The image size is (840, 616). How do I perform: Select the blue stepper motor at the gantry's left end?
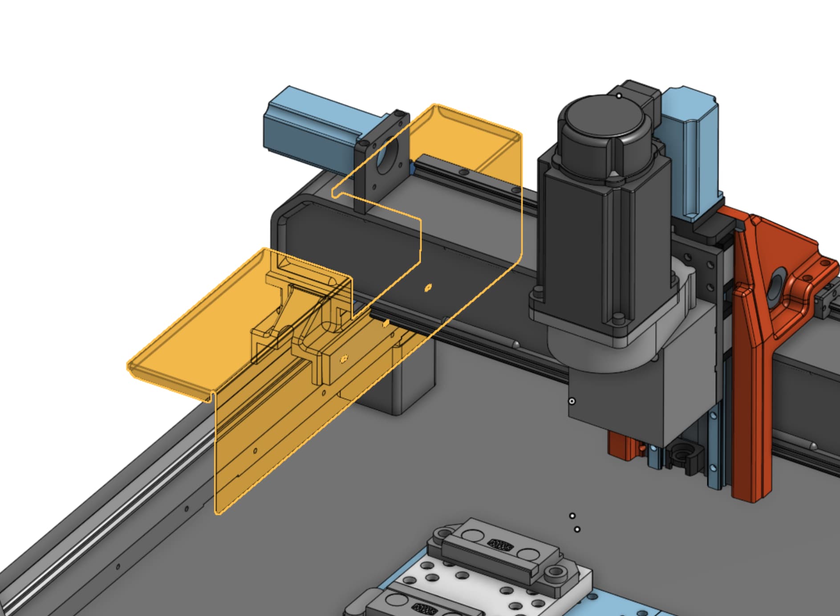coord(307,129)
